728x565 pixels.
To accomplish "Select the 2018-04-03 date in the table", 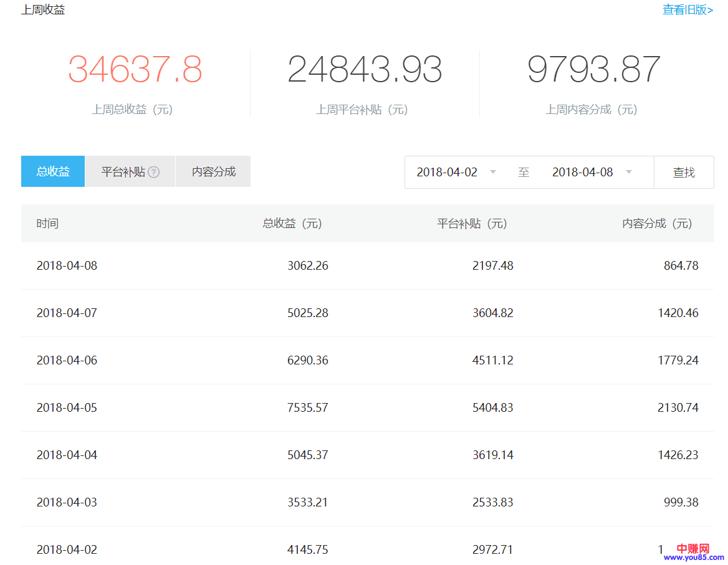I will (x=67, y=503).
